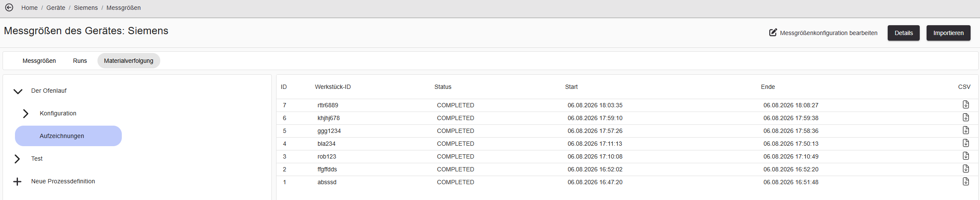Click COMPLETED status of row absssd
This screenshot has height=200, width=980.
[x=456, y=182]
